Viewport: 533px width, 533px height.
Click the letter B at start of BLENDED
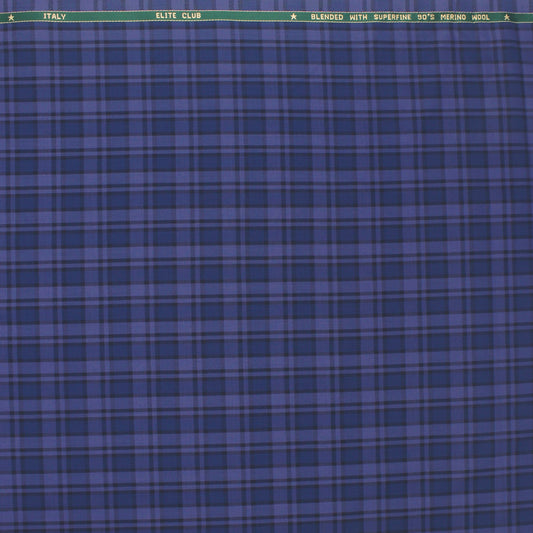313,17
